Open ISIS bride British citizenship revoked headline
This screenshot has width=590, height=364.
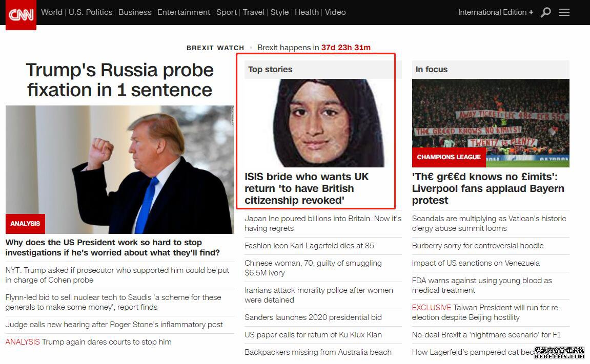(x=307, y=188)
